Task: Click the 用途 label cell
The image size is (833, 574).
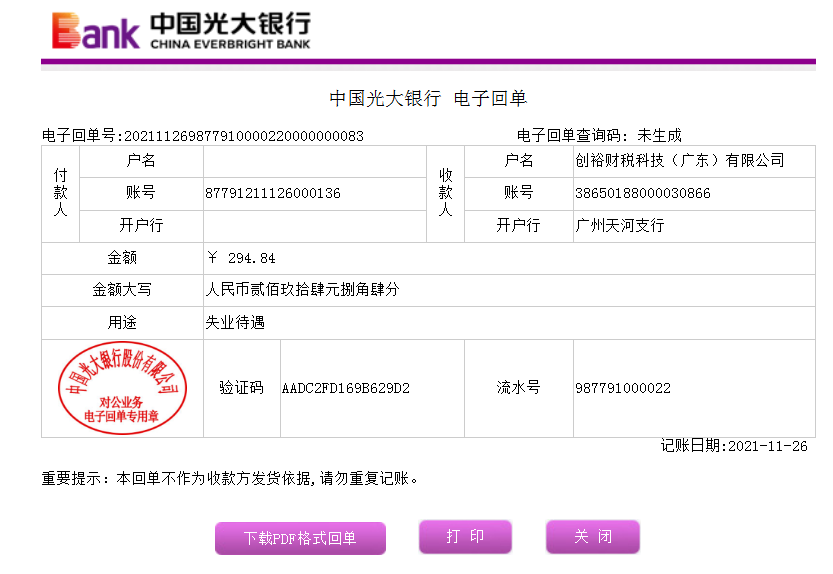Action: pos(122,323)
